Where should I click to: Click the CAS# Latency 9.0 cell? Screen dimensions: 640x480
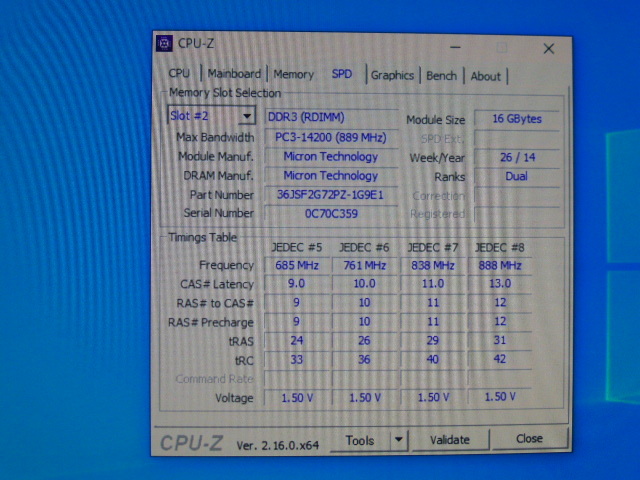[297, 284]
